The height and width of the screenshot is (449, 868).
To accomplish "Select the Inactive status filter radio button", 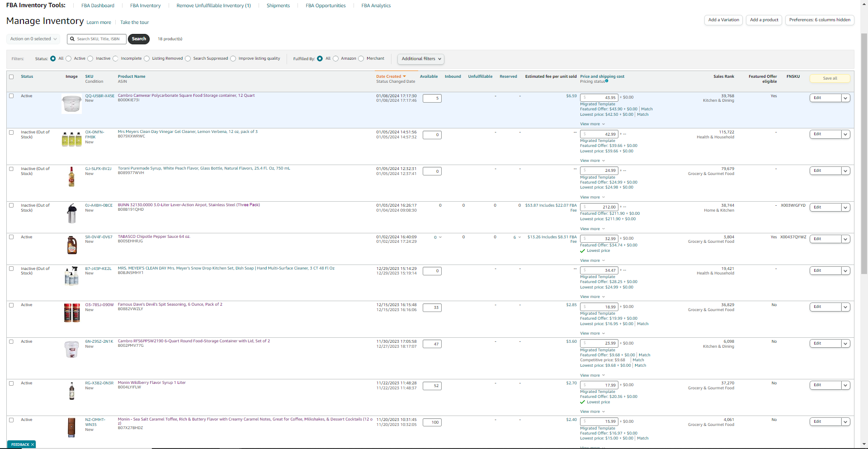I will pyautogui.click(x=90, y=58).
